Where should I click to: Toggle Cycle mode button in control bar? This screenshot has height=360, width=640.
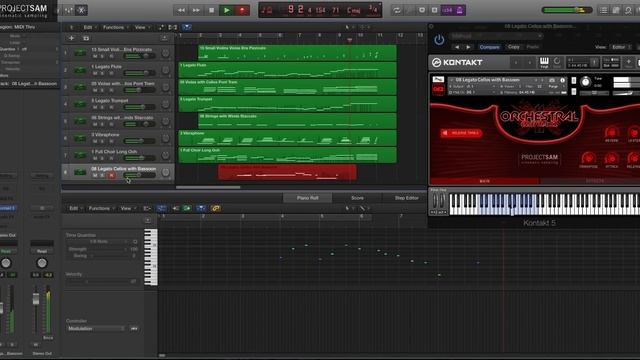click(396, 10)
